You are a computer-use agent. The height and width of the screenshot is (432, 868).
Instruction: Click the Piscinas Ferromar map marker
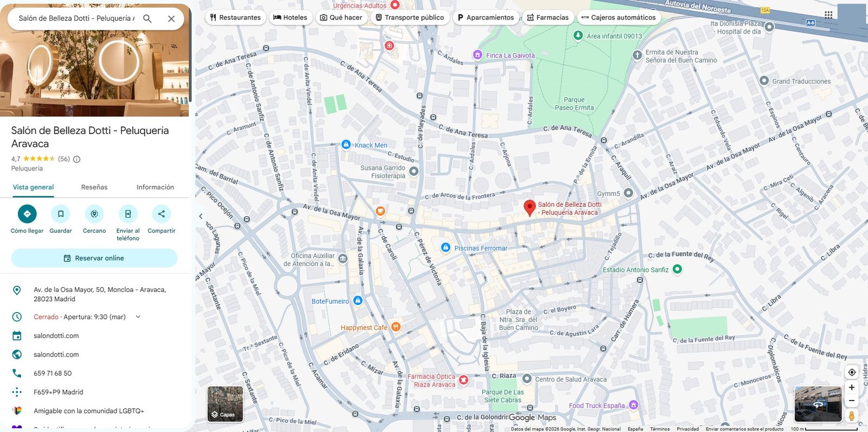pos(445,247)
